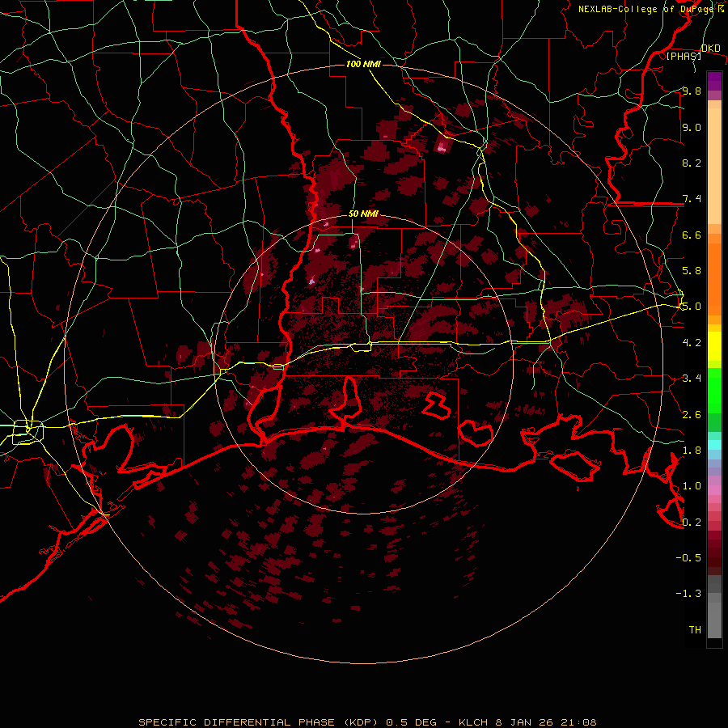Image resolution: width=728 pixels, height=728 pixels.
Task: Click the 9.8 value on the color scale
Action: point(692,91)
